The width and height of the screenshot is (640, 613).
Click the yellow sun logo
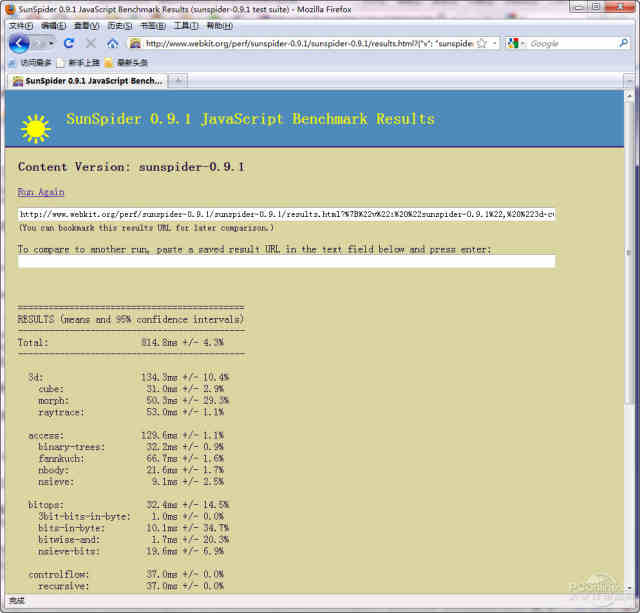click(36, 129)
